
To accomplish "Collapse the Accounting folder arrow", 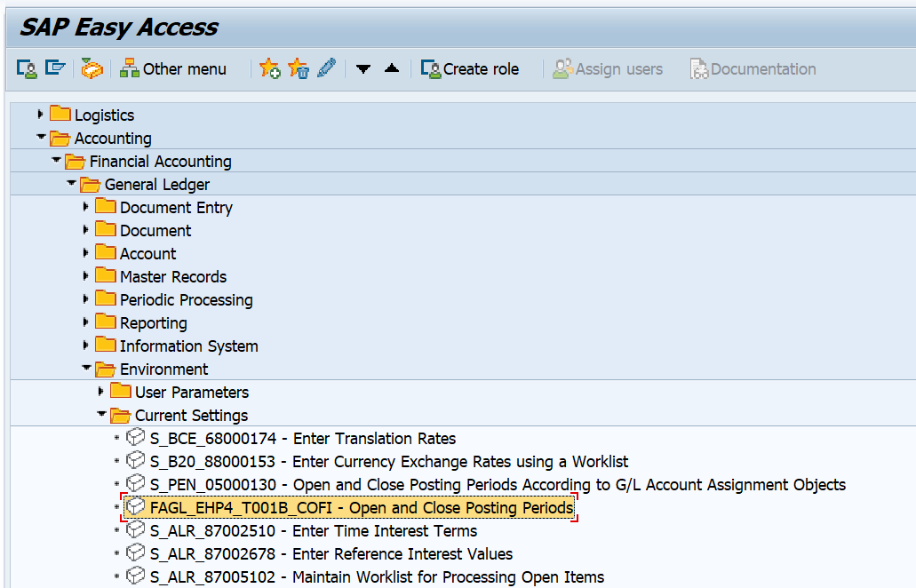I will pyautogui.click(x=41, y=137).
